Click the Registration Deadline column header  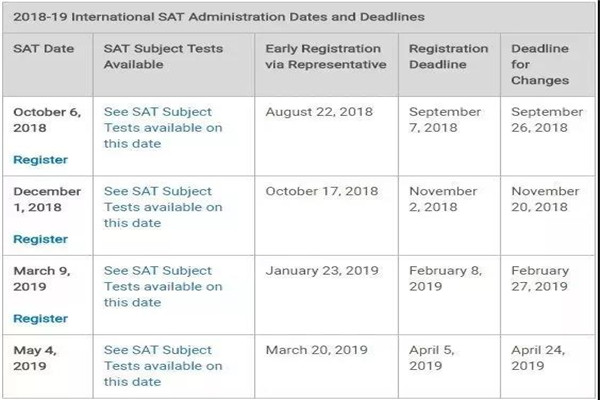[x=449, y=57]
